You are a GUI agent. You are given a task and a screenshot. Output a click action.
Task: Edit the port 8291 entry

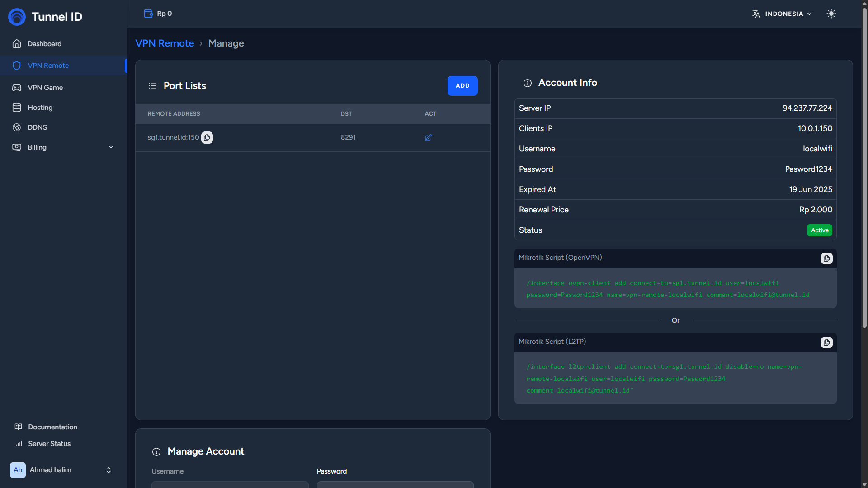click(x=428, y=137)
